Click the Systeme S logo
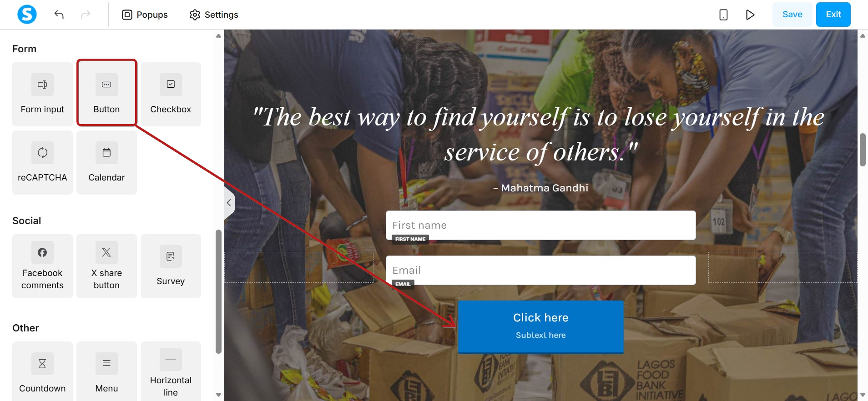The height and width of the screenshot is (401, 868). (27, 14)
